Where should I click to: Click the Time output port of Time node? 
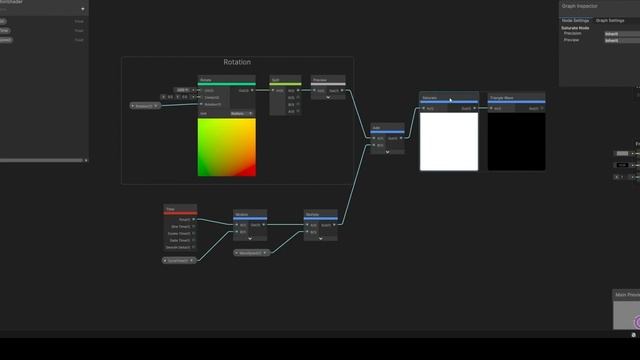[x=194, y=219]
